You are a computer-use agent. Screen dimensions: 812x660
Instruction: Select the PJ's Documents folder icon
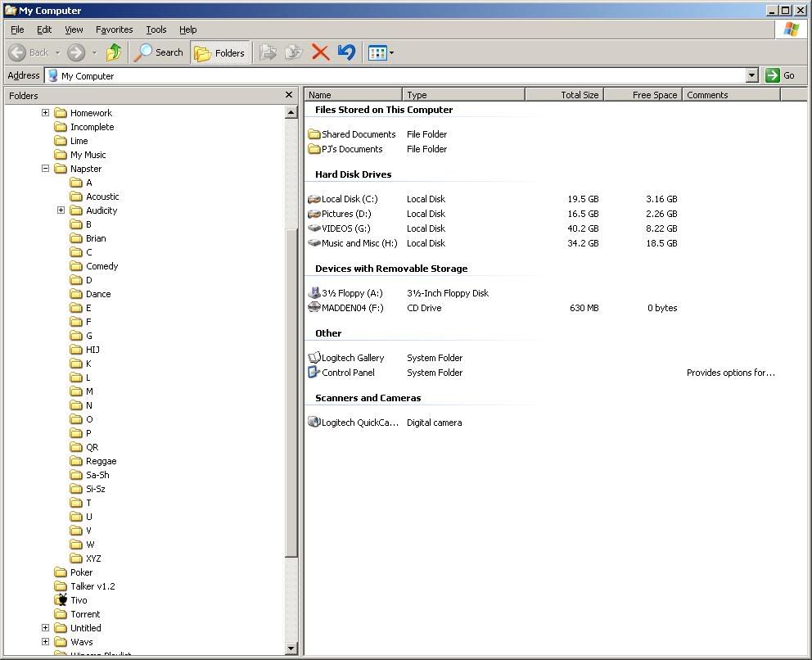tap(314, 149)
